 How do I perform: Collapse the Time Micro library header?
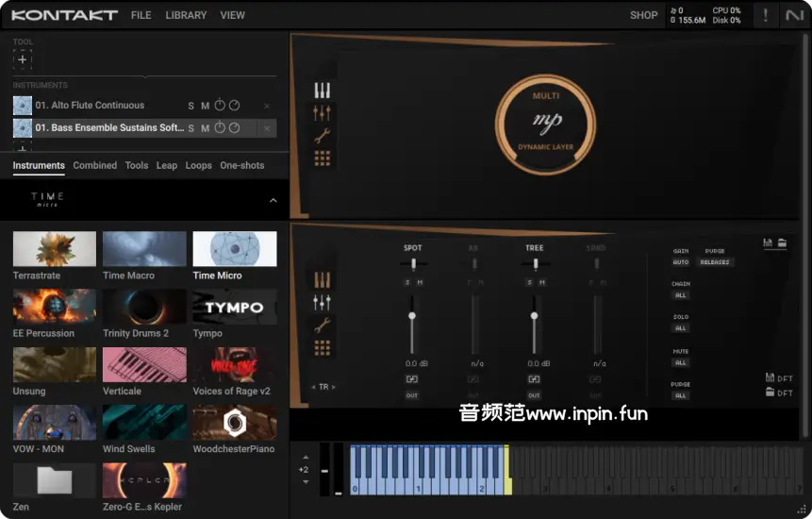(273, 200)
